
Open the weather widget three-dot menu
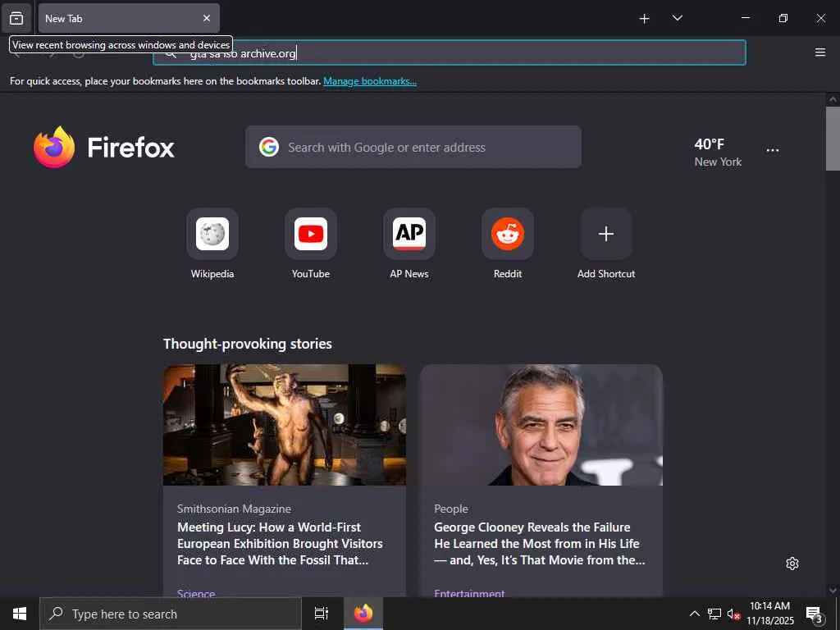773,150
